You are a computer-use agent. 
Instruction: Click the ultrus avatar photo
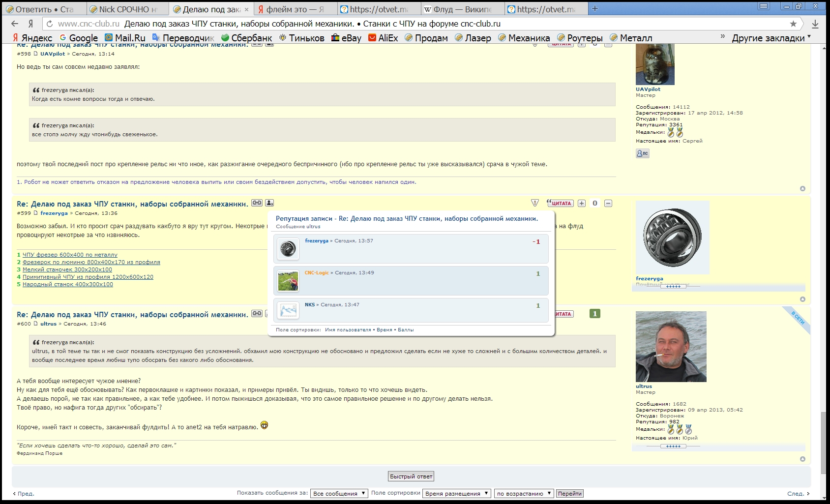671,347
